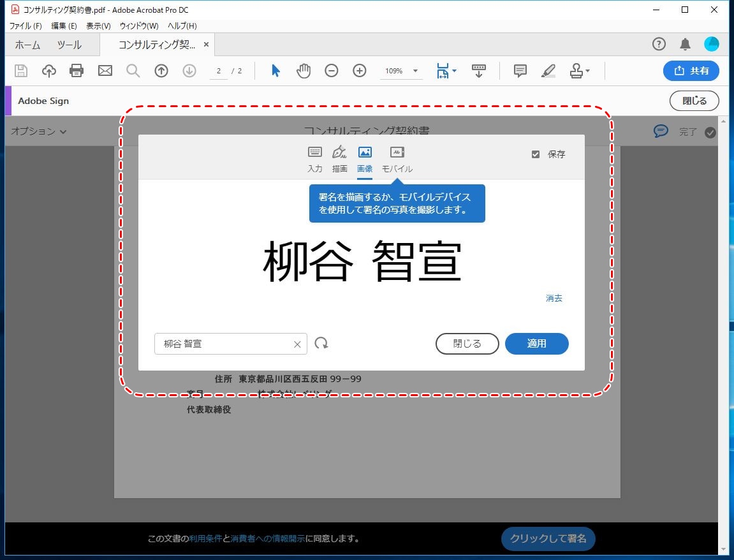Viewport: 734px width, 560px height.
Task: Select the Hand pan tool
Action: pos(304,71)
